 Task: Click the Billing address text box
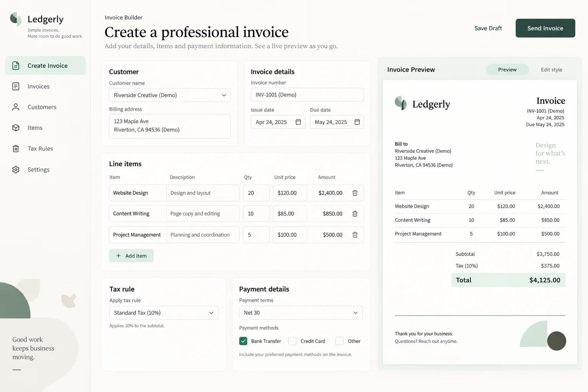tap(170, 126)
